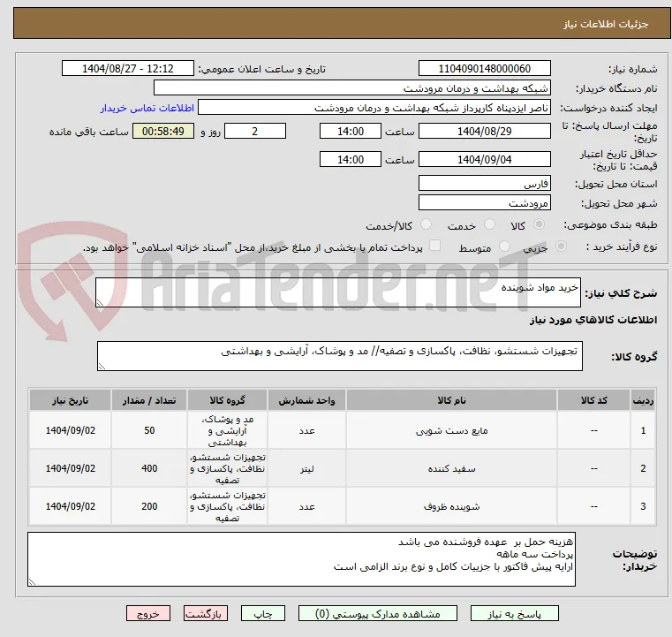Screen dimensions: 672x637
Task: Click the نام دستگاه خریدار field
Action: pyautogui.click(x=351, y=88)
